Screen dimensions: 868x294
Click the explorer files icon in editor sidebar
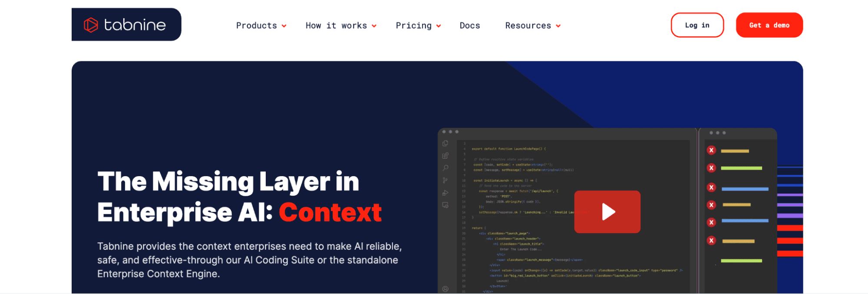click(445, 144)
